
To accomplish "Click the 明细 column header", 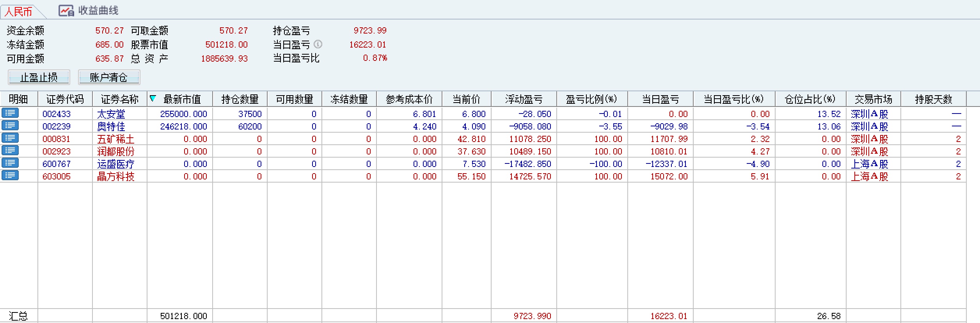I will click(19, 99).
